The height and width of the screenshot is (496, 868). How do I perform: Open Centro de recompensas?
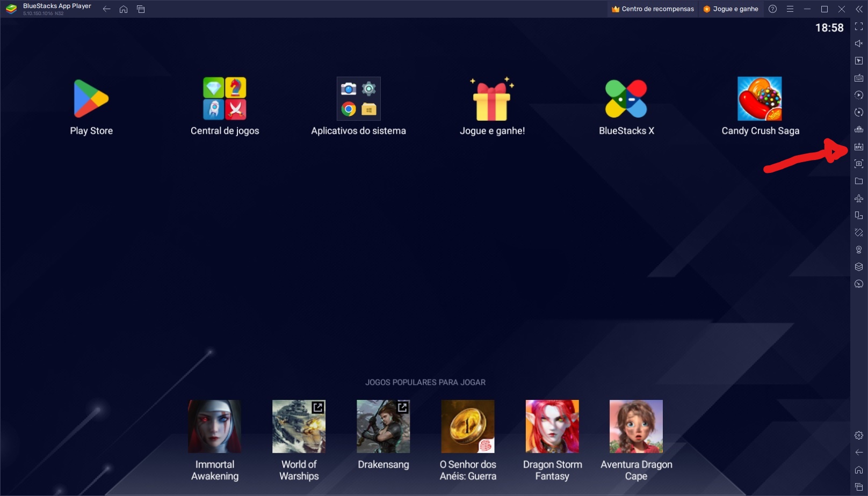click(x=653, y=9)
